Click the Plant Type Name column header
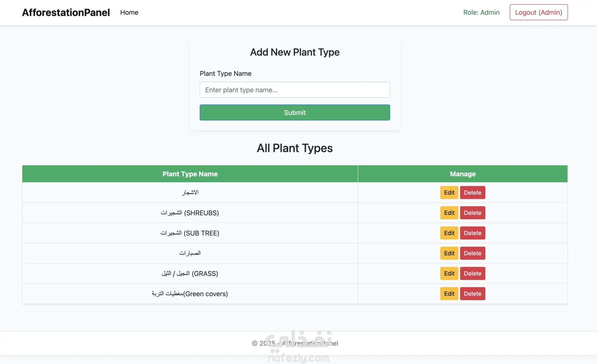 click(190, 174)
